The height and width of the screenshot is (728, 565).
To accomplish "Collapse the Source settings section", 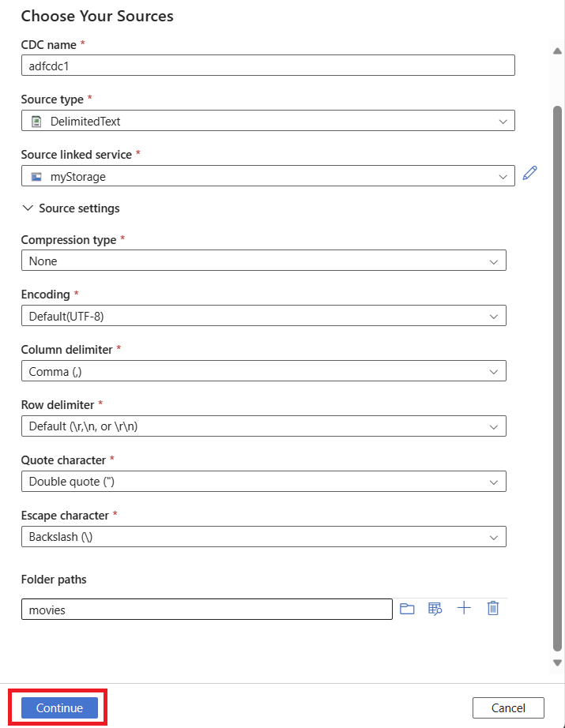I will point(28,208).
